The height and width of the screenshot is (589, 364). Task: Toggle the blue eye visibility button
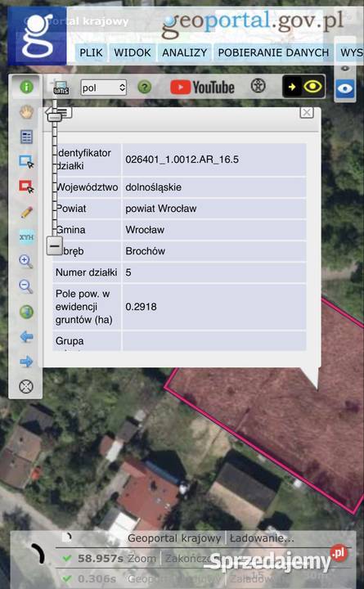click(345, 88)
